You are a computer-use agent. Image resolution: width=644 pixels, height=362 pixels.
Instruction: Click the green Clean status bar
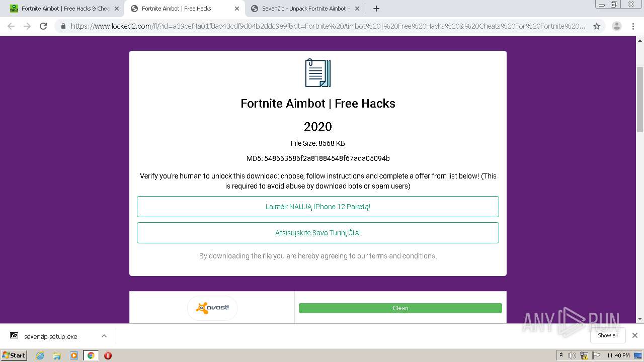click(x=400, y=308)
